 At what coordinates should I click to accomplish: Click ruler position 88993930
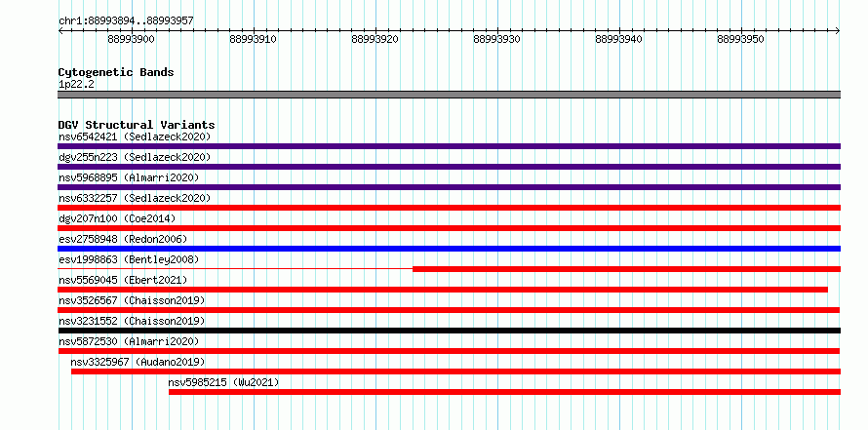[x=497, y=39]
